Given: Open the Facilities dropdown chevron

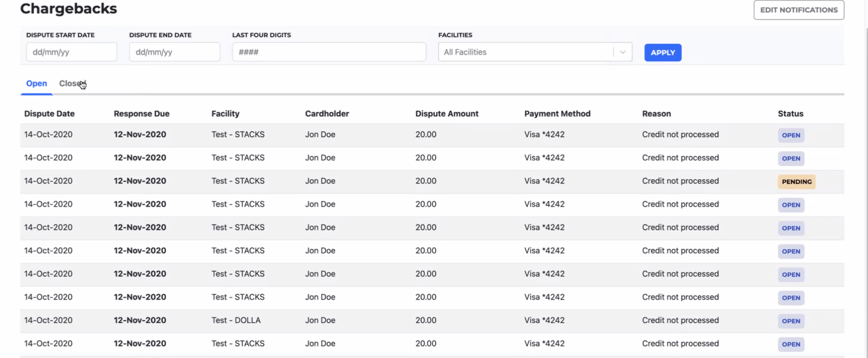Looking at the screenshot, I should point(623,52).
